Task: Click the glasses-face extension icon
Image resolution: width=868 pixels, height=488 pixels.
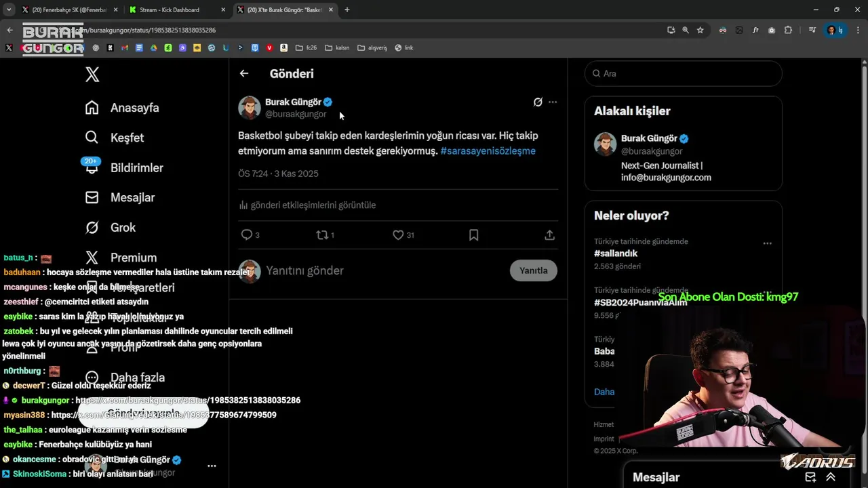Action: click(723, 30)
